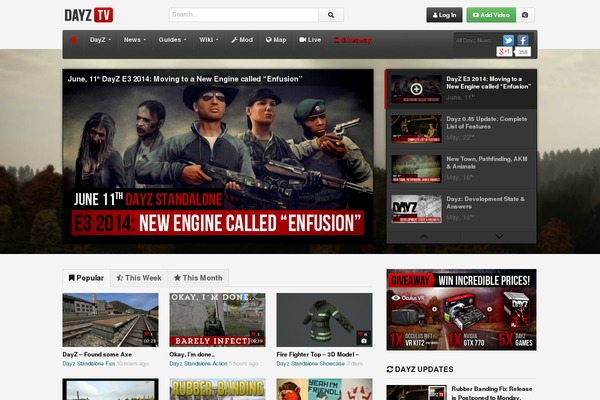Click the Dayz 0.45 Update thumbnail
Screen dimensions: 600x400
point(416,129)
